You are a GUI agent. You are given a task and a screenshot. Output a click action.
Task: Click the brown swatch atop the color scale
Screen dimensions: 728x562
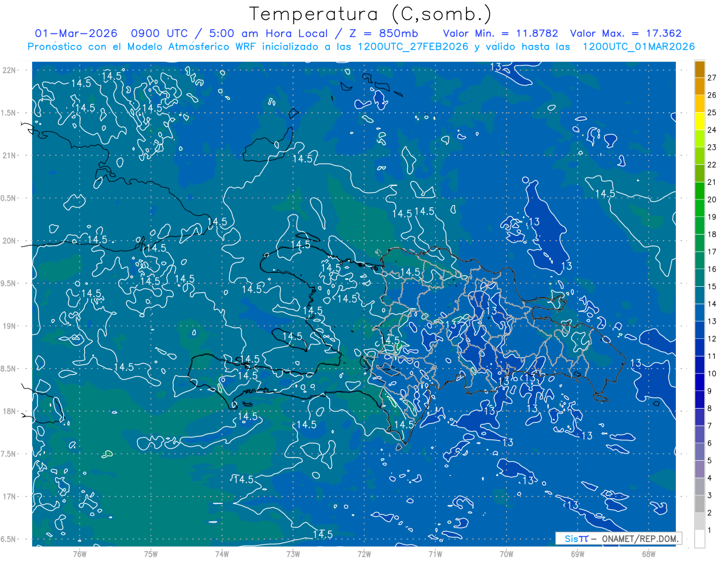(699, 69)
